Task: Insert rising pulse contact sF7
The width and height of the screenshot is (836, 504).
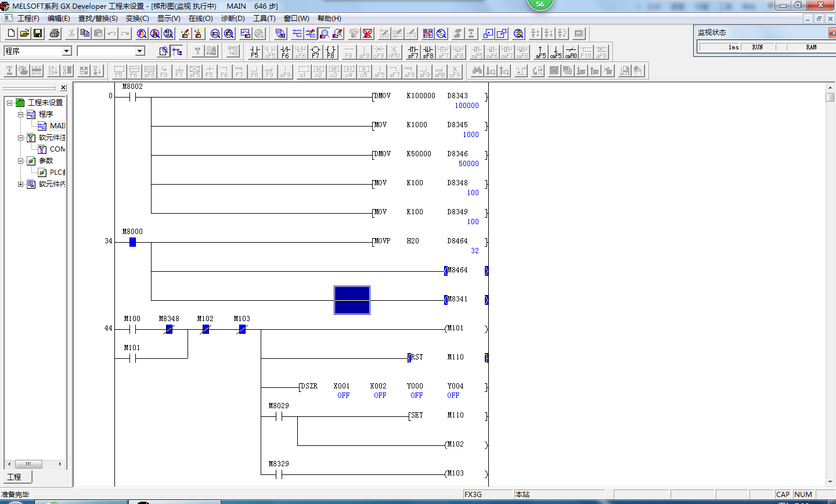Action: point(413,52)
